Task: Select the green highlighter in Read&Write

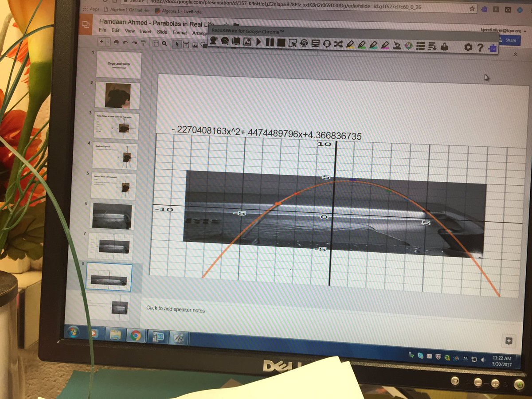Action: click(361, 44)
